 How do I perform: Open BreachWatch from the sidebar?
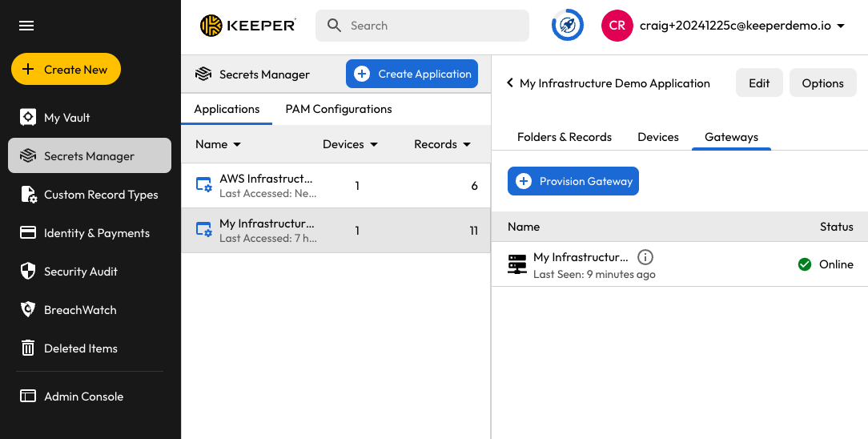point(80,310)
